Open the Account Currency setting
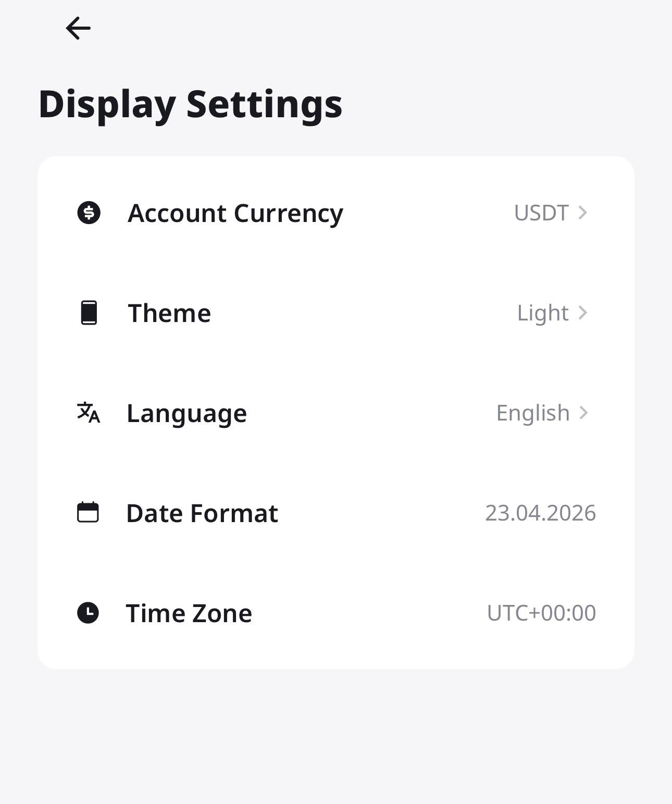The height and width of the screenshot is (804, 672). (x=235, y=213)
